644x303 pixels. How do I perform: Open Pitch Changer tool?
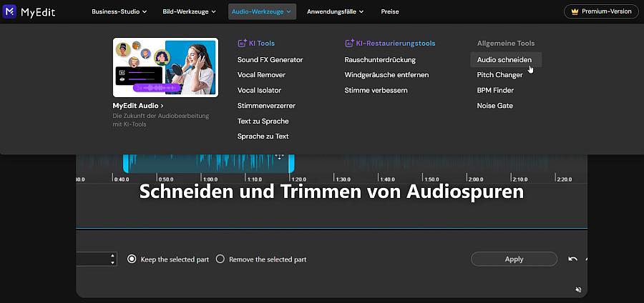coord(500,75)
